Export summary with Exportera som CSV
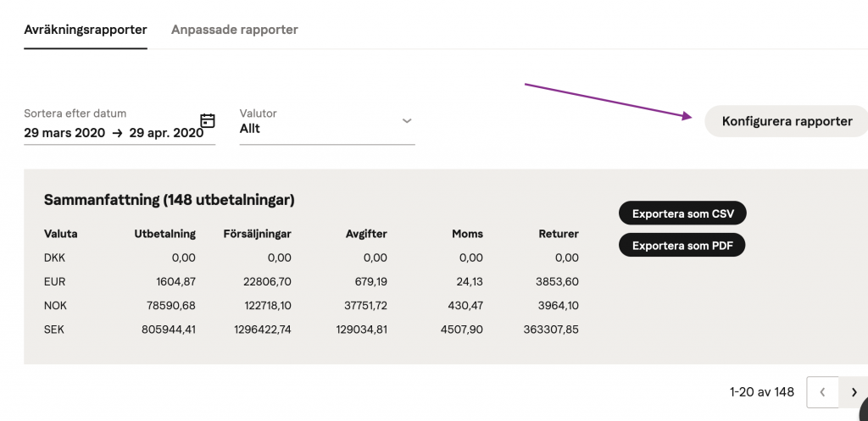Image resolution: width=868 pixels, height=421 pixels. 682,213
